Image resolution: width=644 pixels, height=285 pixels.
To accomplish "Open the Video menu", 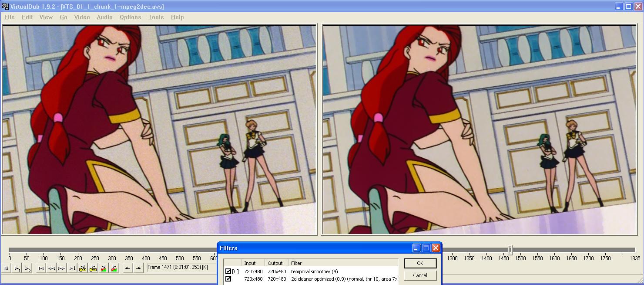I will (x=82, y=17).
